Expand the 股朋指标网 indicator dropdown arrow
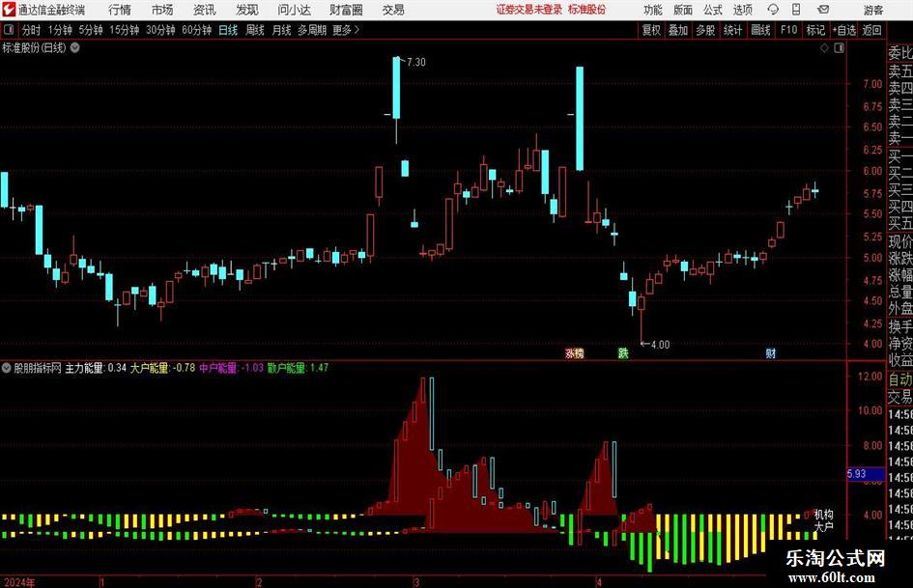Image resolution: width=913 pixels, height=588 pixels. [x=7, y=368]
